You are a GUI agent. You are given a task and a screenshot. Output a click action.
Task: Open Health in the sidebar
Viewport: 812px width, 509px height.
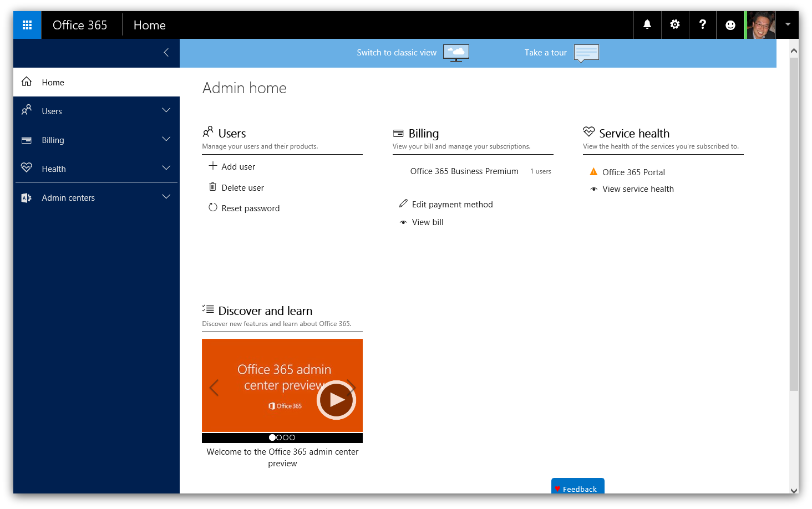coord(97,169)
